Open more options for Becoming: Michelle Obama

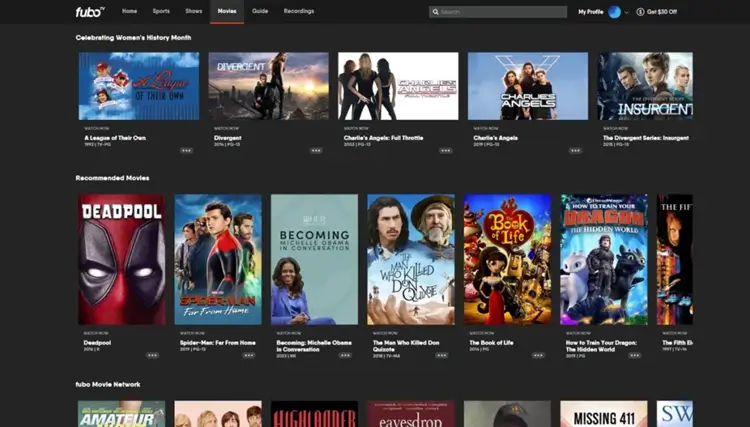[345, 355]
